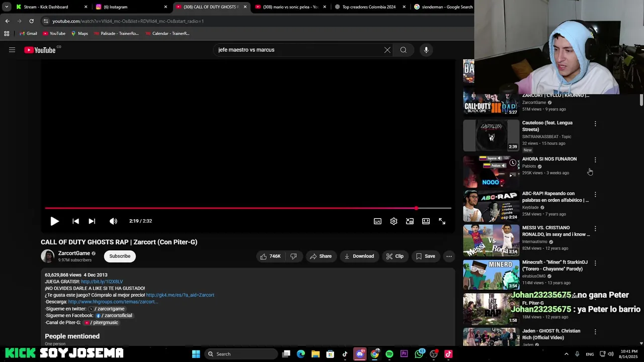Screen dimensions: 644x362
Task: Open options for ABC-RAP video
Action: click(595, 195)
